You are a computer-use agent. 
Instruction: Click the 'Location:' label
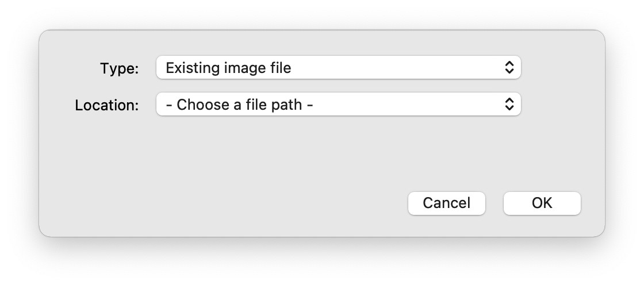click(x=107, y=105)
